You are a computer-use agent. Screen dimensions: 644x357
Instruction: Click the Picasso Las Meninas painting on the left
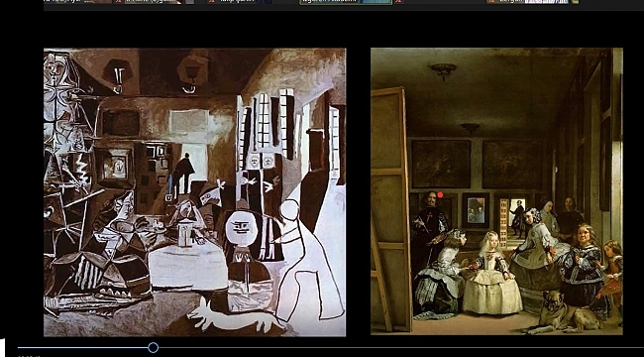tap(194, 192)
